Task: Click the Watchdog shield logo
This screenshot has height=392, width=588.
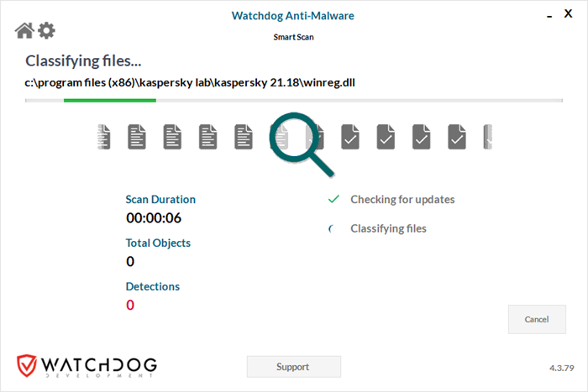Action: point(27,365)
